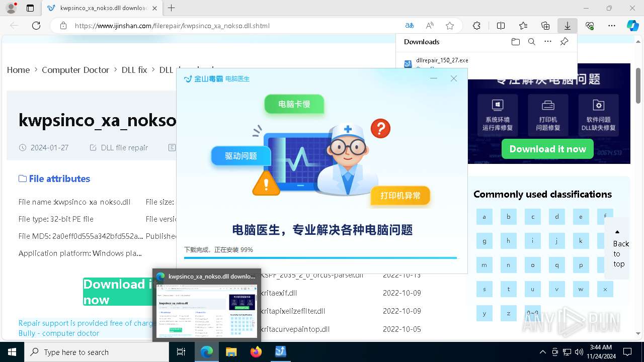The image size is (644, 362).
Task: Select the letter c classification tile
Action: coord(532,217)
